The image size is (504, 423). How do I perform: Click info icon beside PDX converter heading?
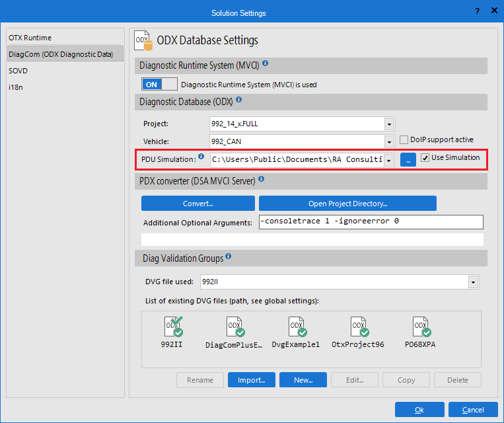262,178
